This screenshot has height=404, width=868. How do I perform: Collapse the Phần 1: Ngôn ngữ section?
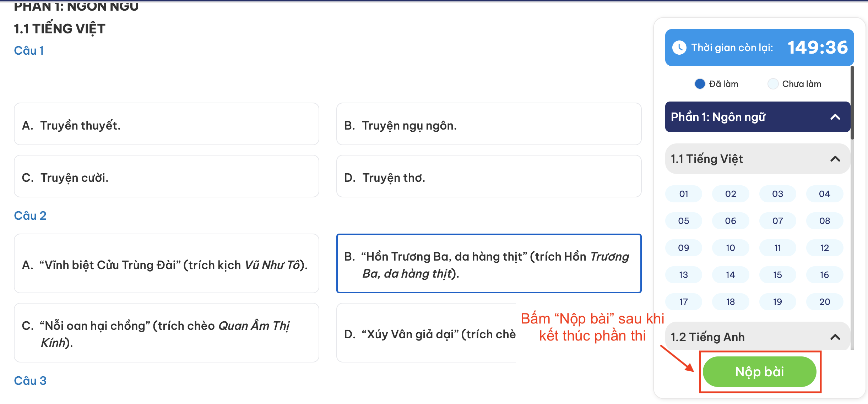[835, 117]
